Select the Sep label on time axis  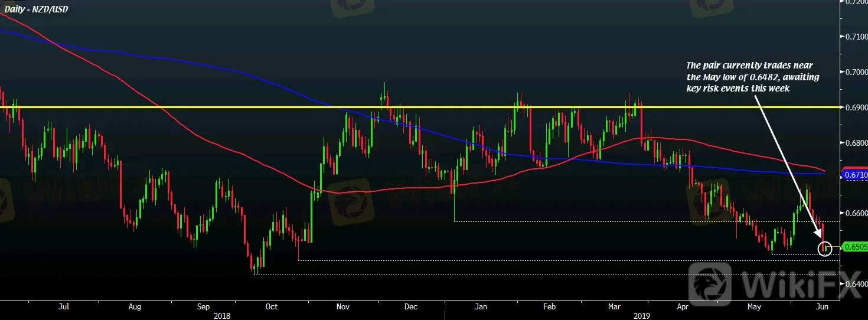coord(204,307)
